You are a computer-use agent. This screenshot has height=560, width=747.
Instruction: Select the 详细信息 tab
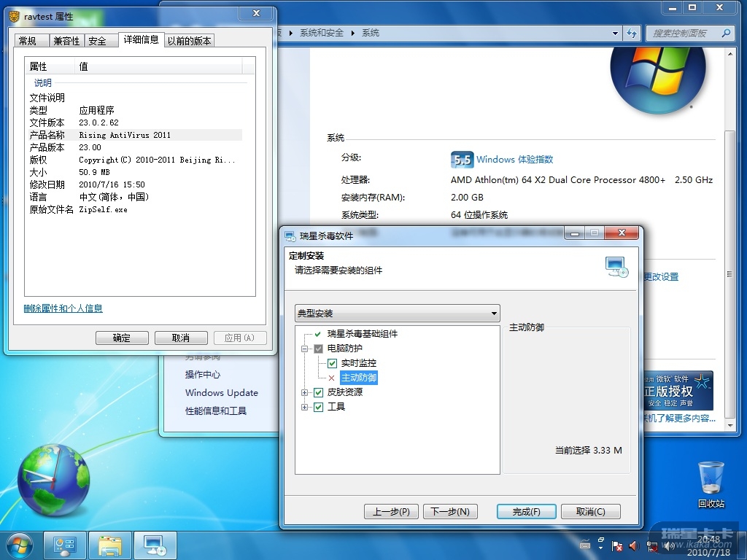point(141,39)
